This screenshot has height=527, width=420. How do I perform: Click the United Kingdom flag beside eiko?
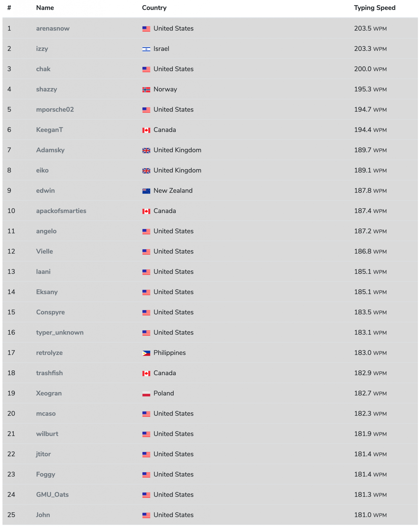pos(146,170)
